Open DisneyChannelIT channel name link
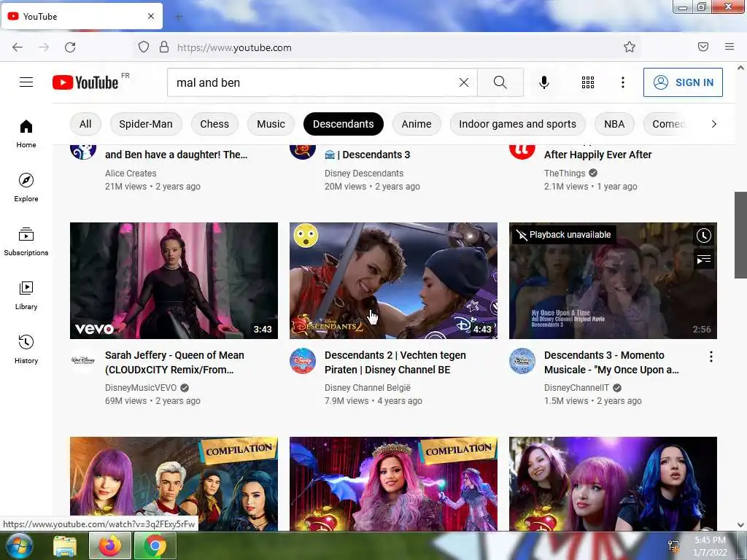 point(576,388)
